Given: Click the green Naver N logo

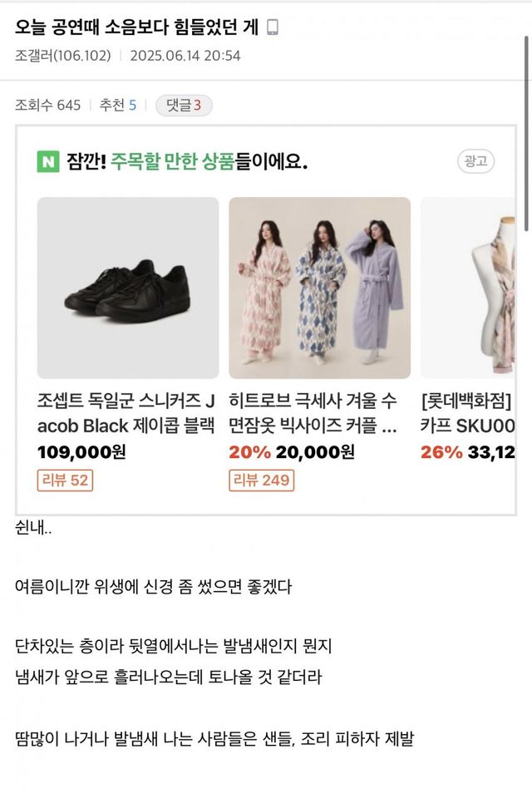Looking at the screenshot, I should coord(48,161).
